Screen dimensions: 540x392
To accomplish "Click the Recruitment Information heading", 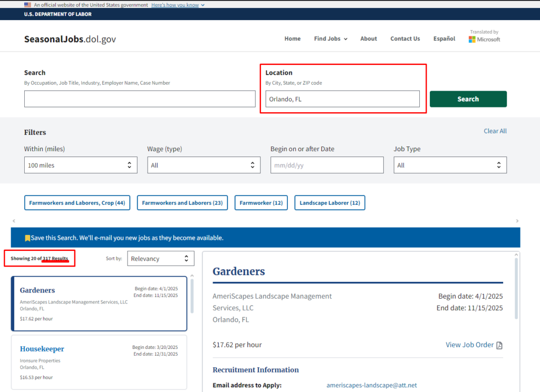I will point(256,370).
